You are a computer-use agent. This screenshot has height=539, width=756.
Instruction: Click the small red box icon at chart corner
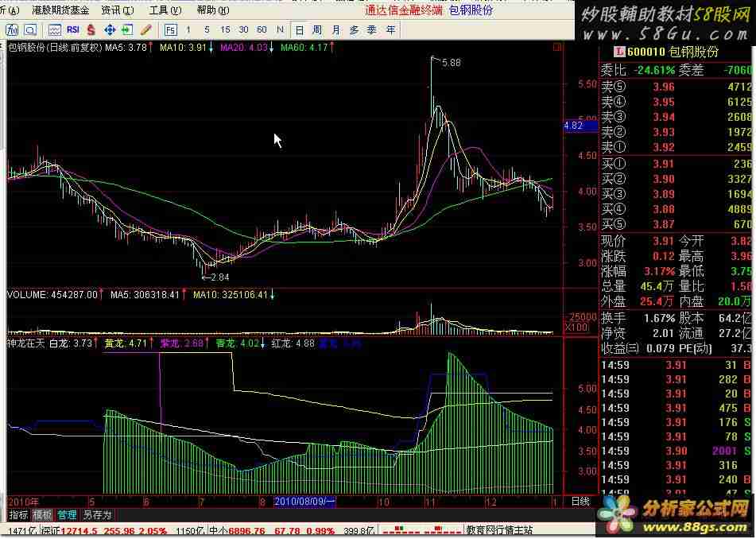pos(558,47)
